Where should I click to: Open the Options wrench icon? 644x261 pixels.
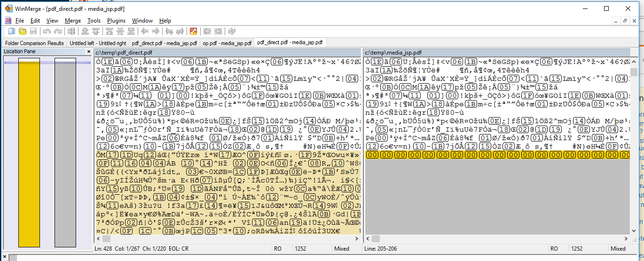[x=193, y=31]
